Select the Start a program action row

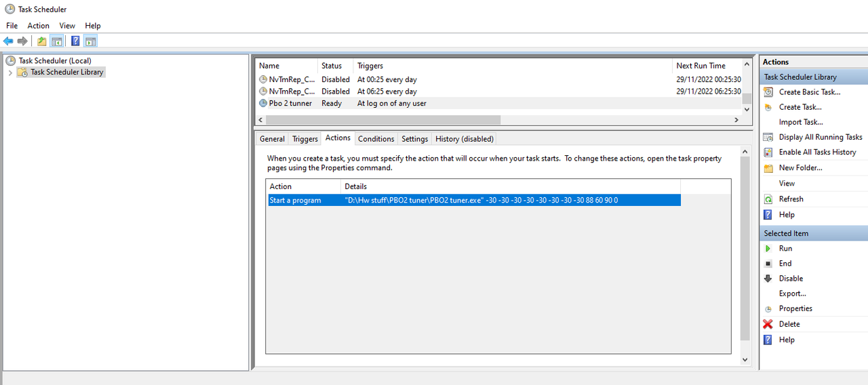pos(474,200)
